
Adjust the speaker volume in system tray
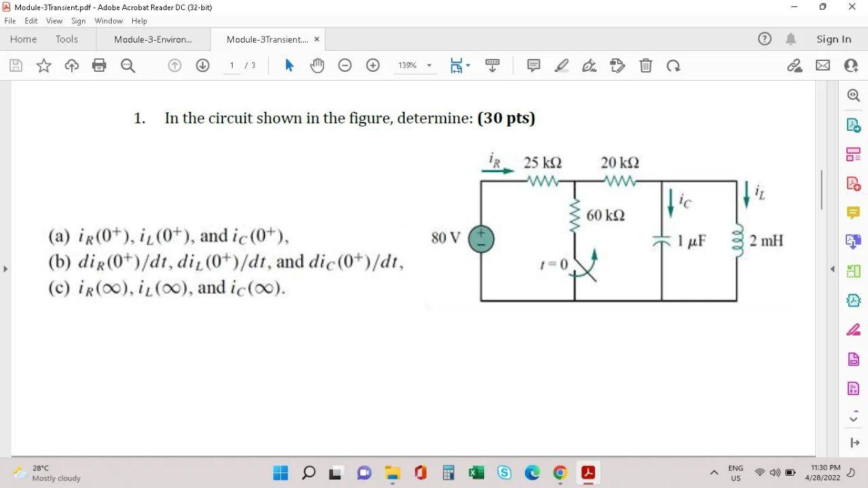tap(774, 472)
